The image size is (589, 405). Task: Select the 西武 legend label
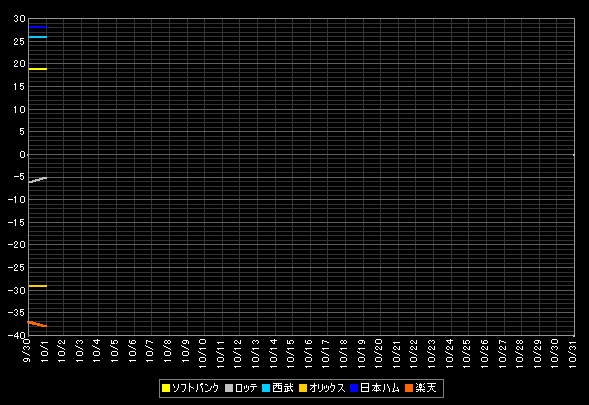282,388
